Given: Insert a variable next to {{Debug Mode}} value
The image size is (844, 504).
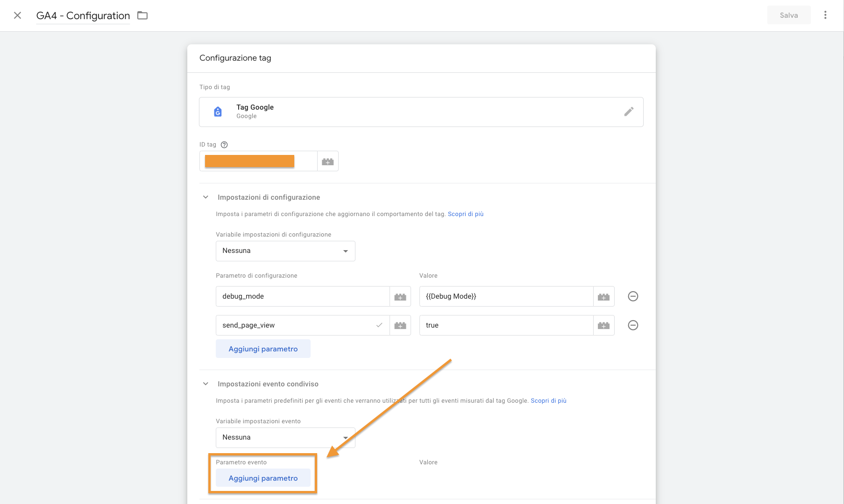Looking at the screenshot, I should 604,297.
